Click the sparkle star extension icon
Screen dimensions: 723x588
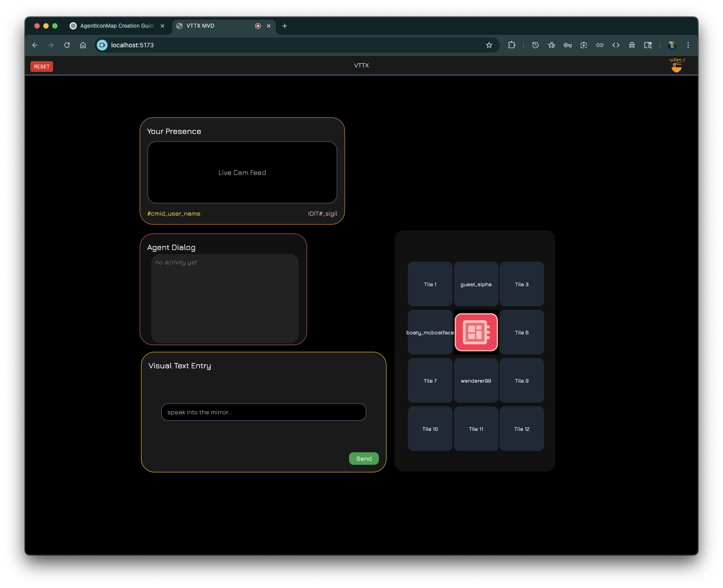click(552, 45)
